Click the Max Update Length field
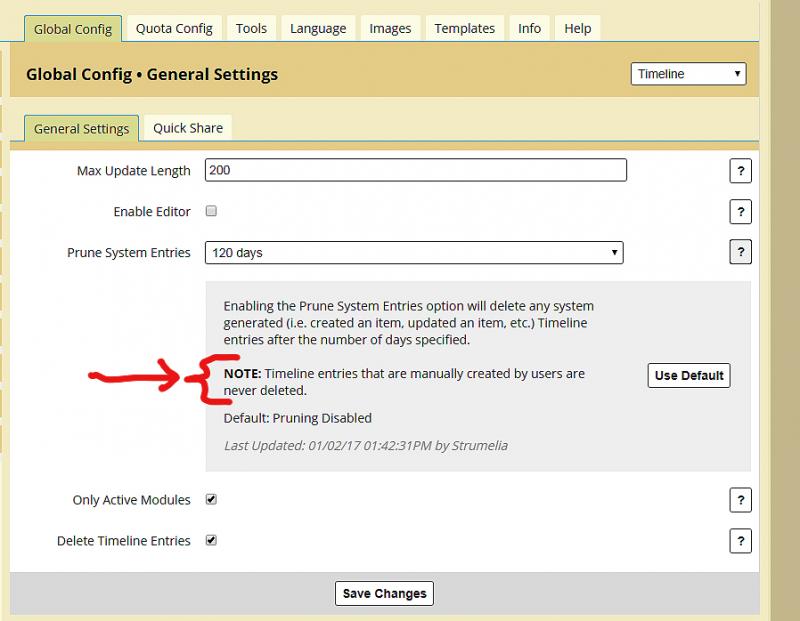Image resolution: width=800 pixels, height=621 pixels. 415,170
